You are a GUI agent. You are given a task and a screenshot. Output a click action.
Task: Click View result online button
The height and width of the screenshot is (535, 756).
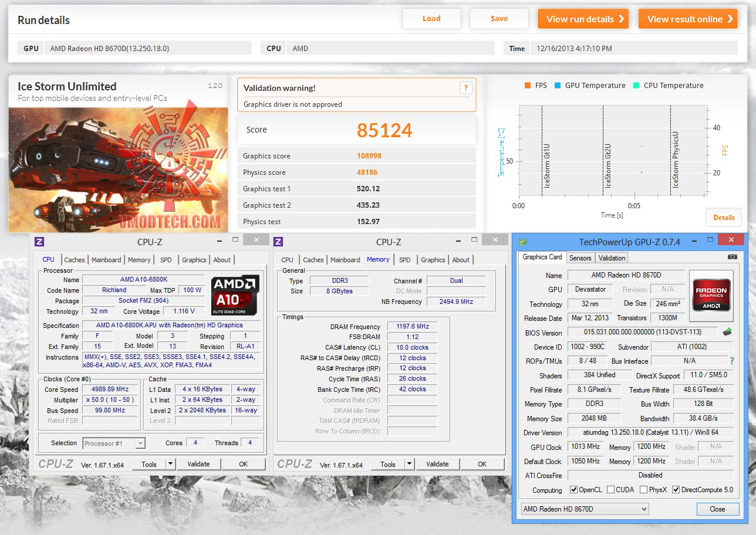688,19
